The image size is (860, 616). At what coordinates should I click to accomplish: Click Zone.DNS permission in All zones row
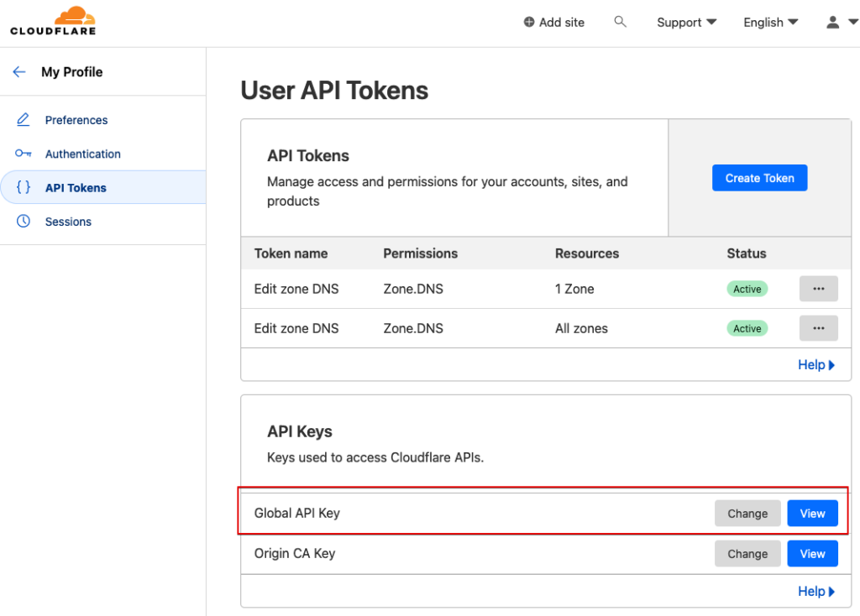413,328
